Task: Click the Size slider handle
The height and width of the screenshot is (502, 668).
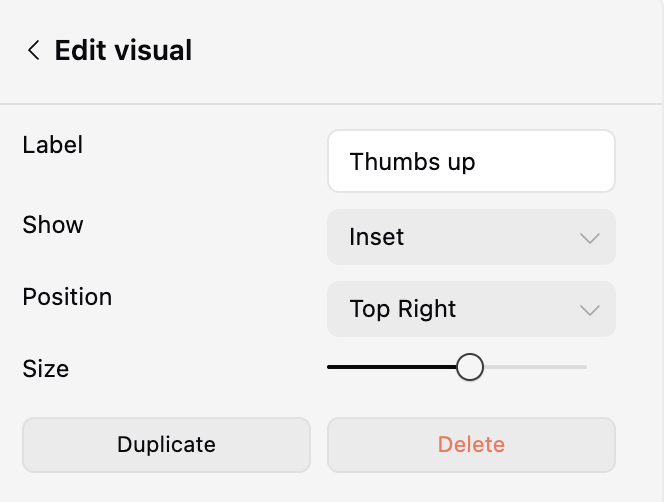Action: (470, 367)
